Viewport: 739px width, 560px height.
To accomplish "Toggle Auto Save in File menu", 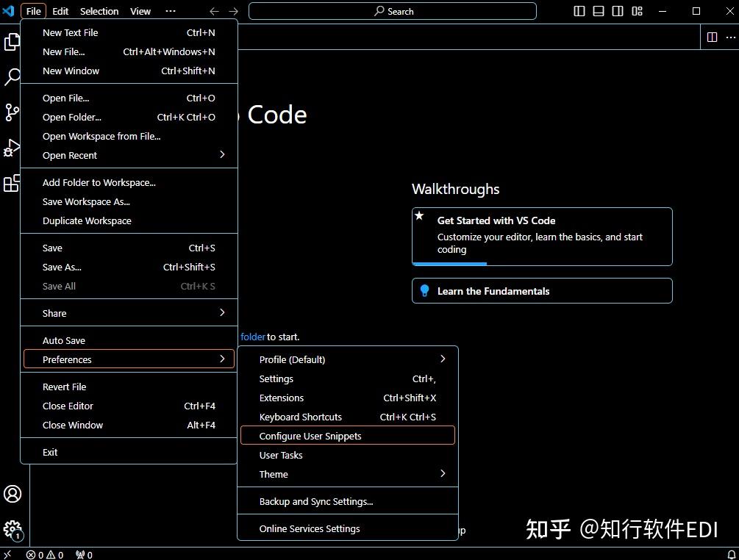I will click(129, 340).
